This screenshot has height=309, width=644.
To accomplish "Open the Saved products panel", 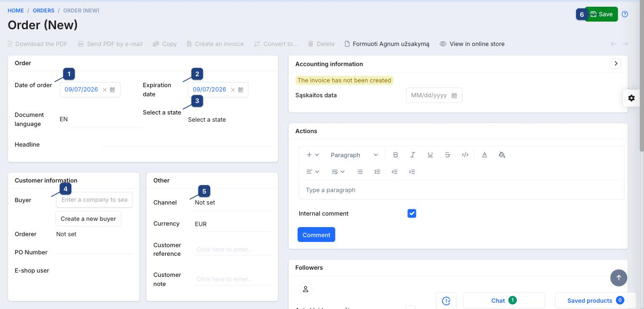I will (x=595, y=300).
